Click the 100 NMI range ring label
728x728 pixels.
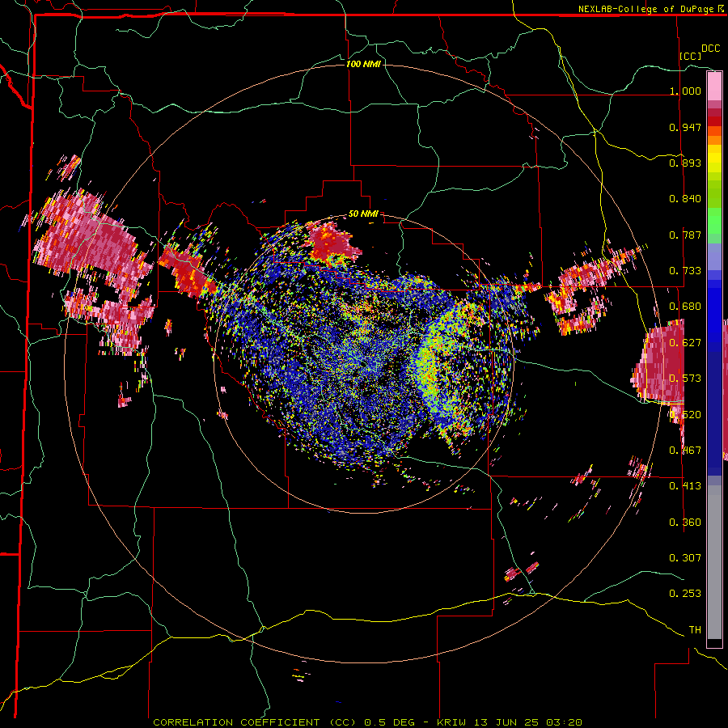point(363,64)
